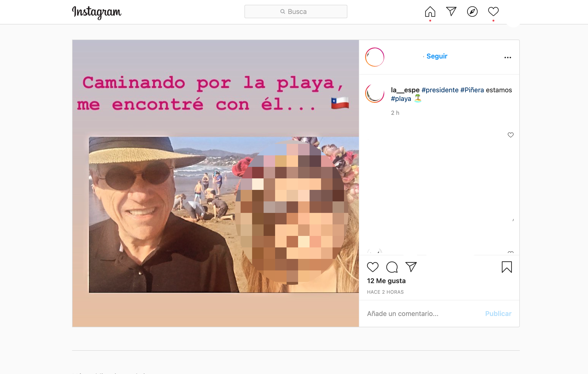The image size is (588, 374).
Task: Open the #playa hashtag link
Action: click(x=401, y=99)
